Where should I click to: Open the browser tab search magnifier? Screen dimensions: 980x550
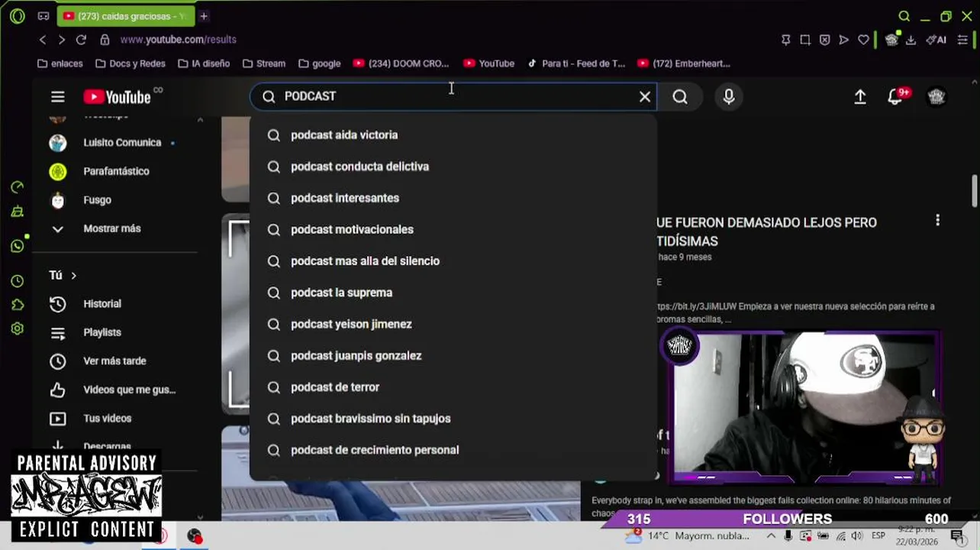tap(904, 16)
